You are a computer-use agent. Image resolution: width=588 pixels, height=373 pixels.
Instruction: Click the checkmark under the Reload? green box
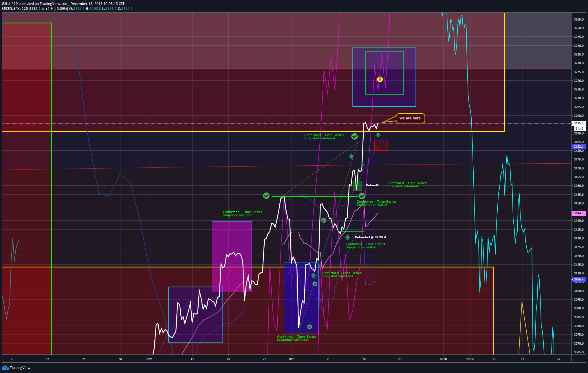pyautogui.click(x=362, y=196)
